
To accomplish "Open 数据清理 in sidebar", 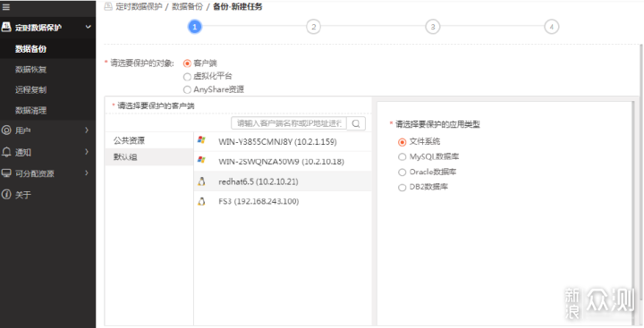I will [47, 110].
